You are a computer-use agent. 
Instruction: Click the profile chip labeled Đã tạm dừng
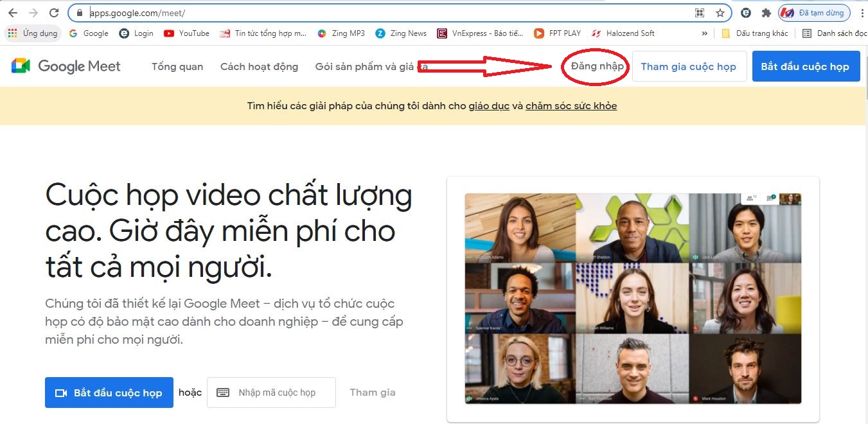click(814, 13)
